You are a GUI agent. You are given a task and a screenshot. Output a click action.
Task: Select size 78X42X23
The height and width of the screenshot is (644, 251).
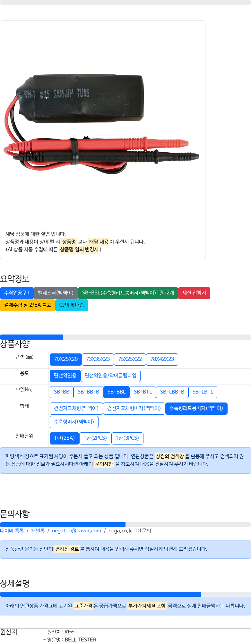162,359
